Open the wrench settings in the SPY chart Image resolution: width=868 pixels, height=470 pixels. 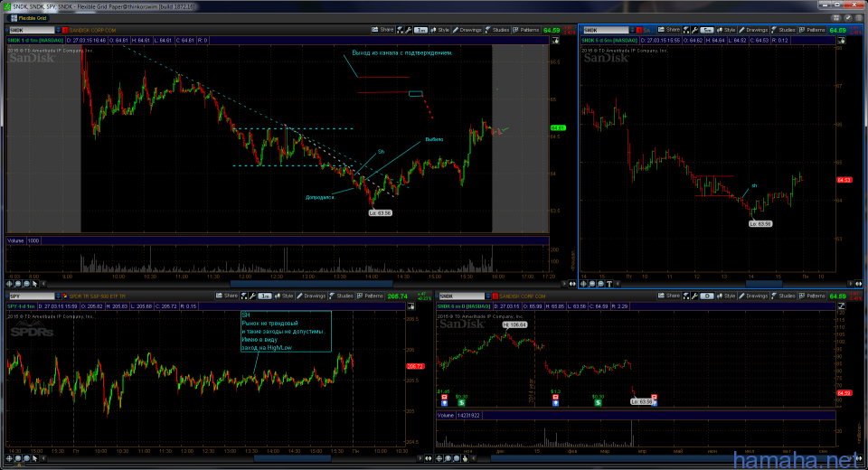tap(252, 296)
